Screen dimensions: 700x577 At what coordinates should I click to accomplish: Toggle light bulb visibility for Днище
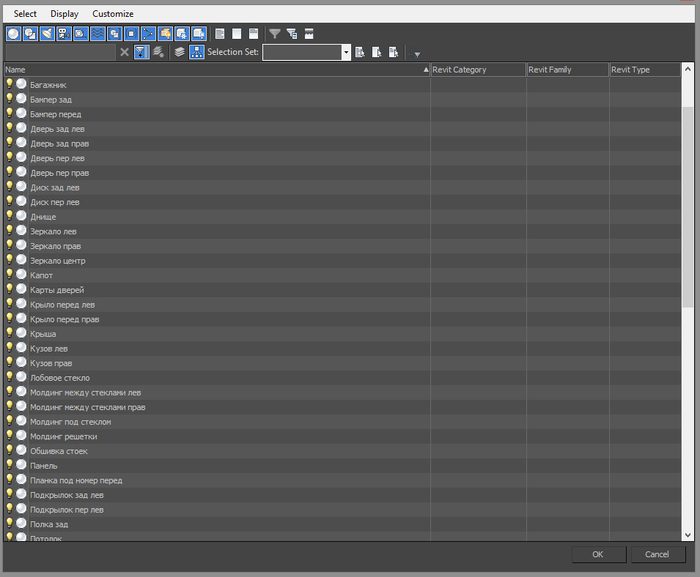[x=9, y=216]
